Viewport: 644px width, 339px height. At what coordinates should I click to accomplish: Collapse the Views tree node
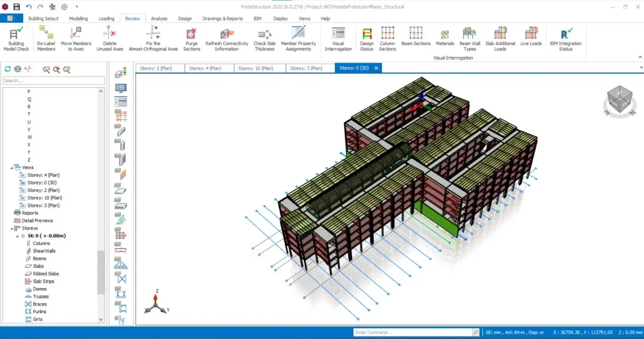pyautogui.click(x=12, y=168)
